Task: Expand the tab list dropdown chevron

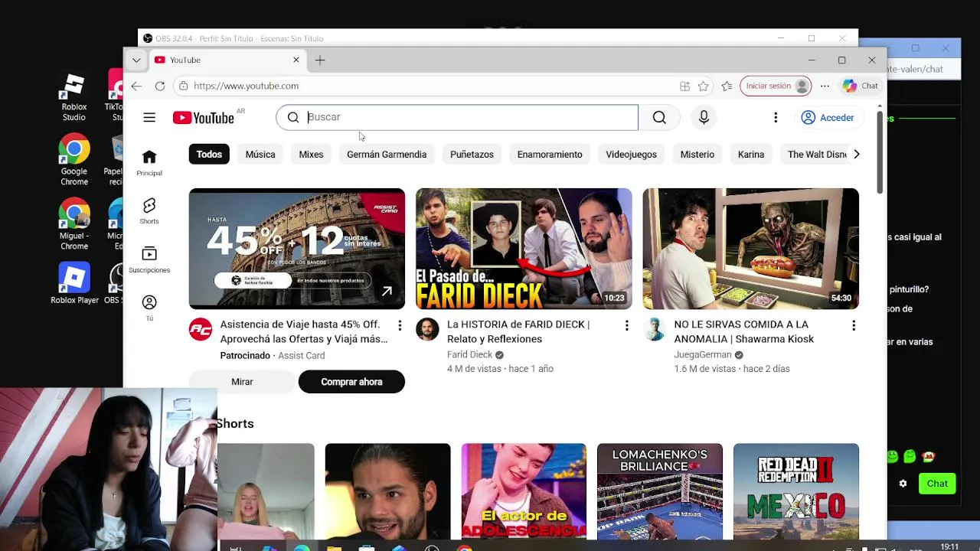Action: point(136,60)
